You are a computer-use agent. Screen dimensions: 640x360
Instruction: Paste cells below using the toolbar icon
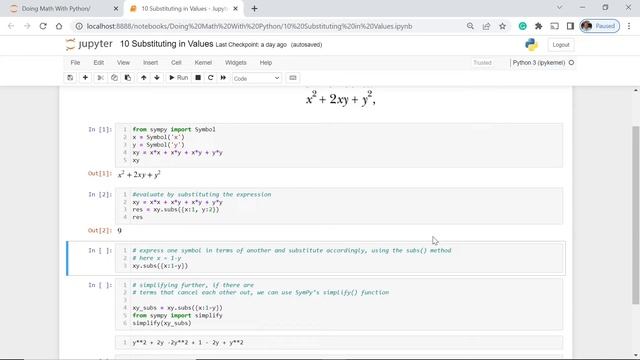tap(128, 78)
